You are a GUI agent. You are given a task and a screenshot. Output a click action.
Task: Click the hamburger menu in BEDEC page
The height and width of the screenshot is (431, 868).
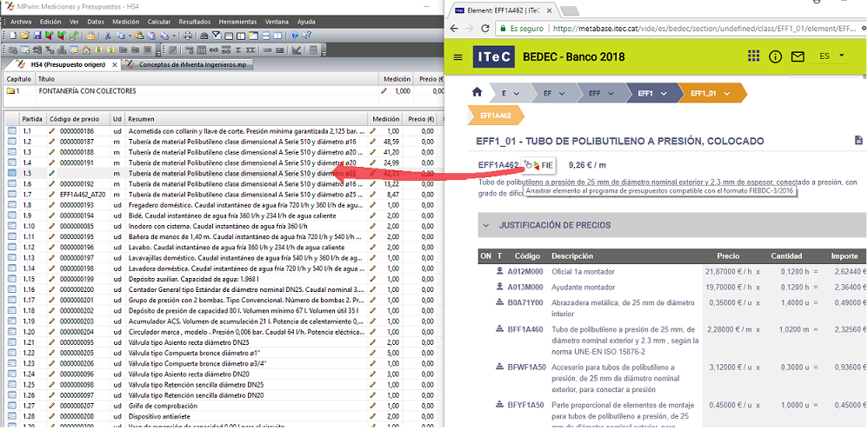[457, 57]
